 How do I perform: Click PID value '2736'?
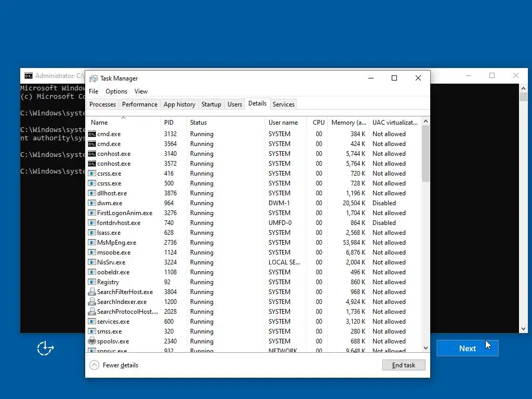coord(170,242)
